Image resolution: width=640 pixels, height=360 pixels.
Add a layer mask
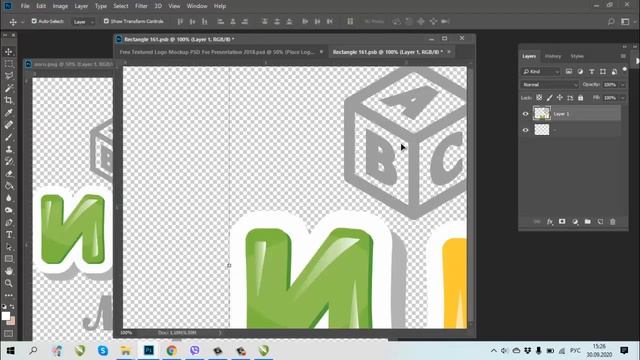562,222
